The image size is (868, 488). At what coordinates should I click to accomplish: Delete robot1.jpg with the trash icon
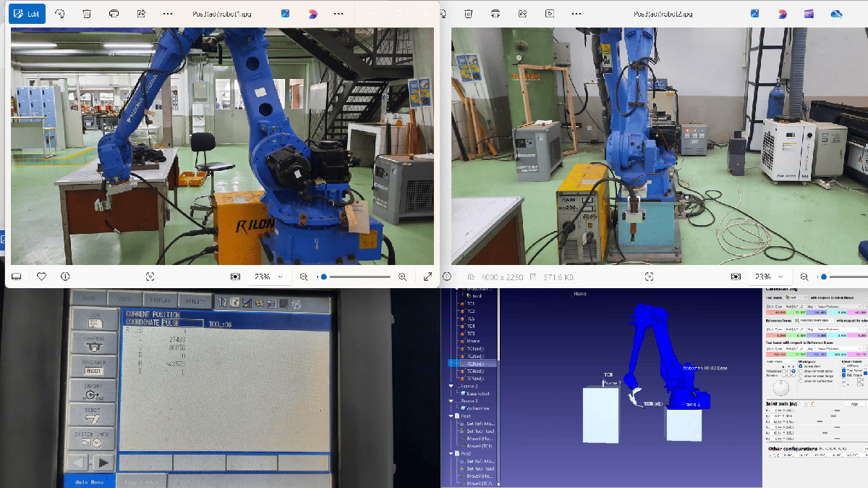(87, 14)
